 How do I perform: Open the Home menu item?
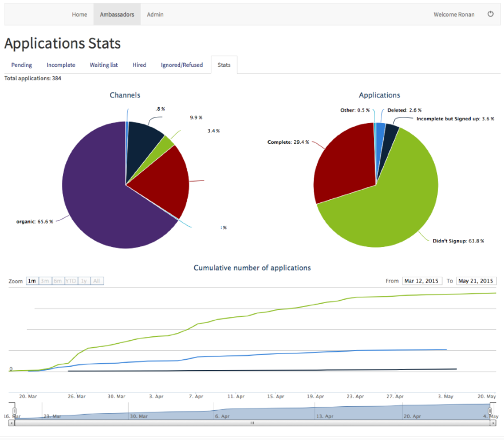click(80, 14)
